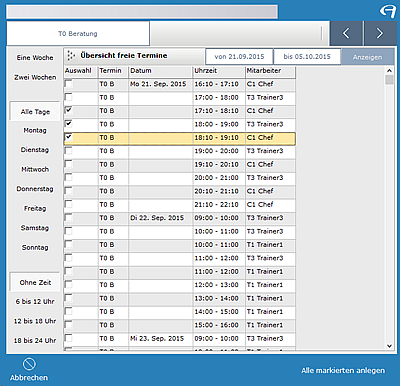
Task: Click the app logo icon top right
Action: coord(387,11)
